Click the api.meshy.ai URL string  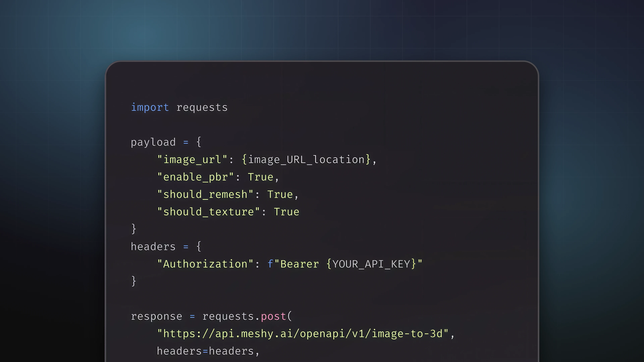point(303,334)
